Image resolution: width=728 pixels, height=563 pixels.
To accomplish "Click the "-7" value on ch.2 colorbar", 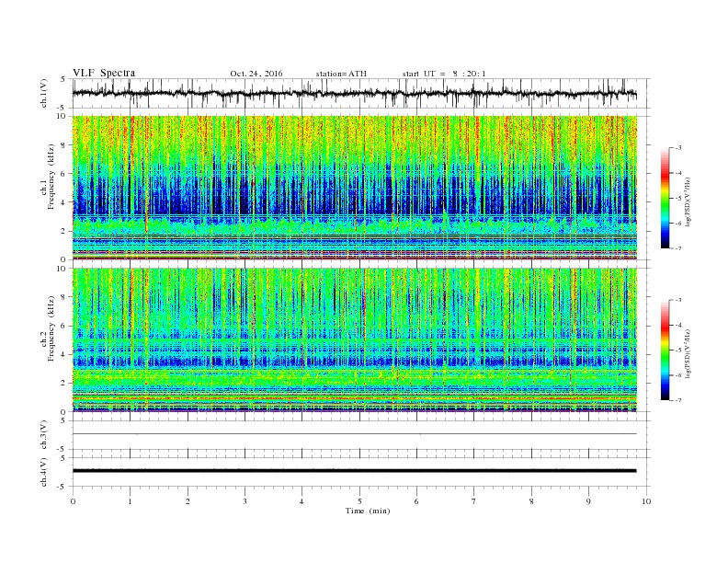I will tap(677, 400).
